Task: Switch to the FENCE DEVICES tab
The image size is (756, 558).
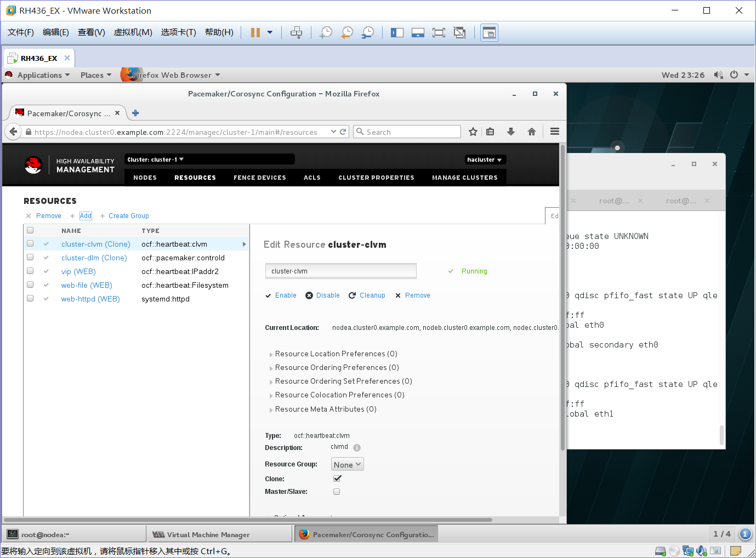Action: (x=260, y=178)
